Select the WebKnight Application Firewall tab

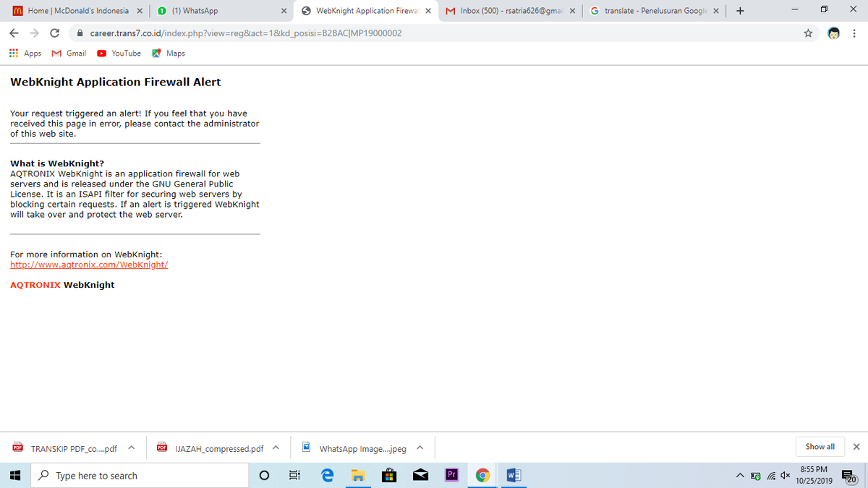click(366, 11)
